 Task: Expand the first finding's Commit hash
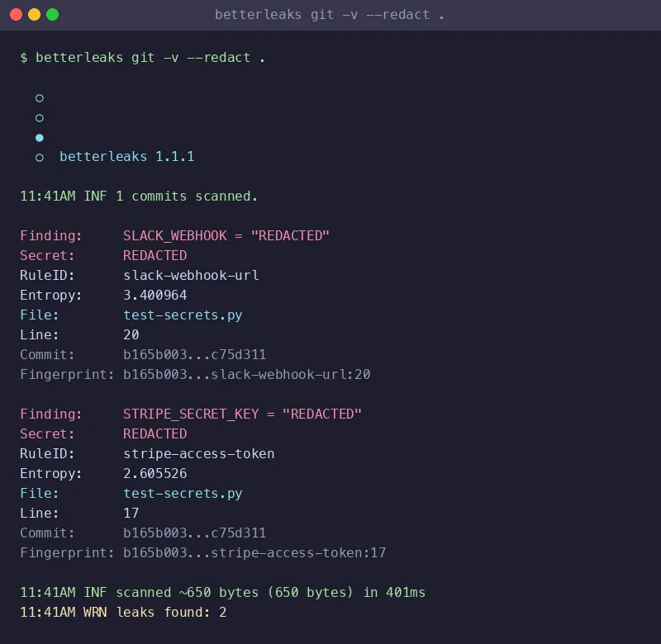(x=195, y=354)
